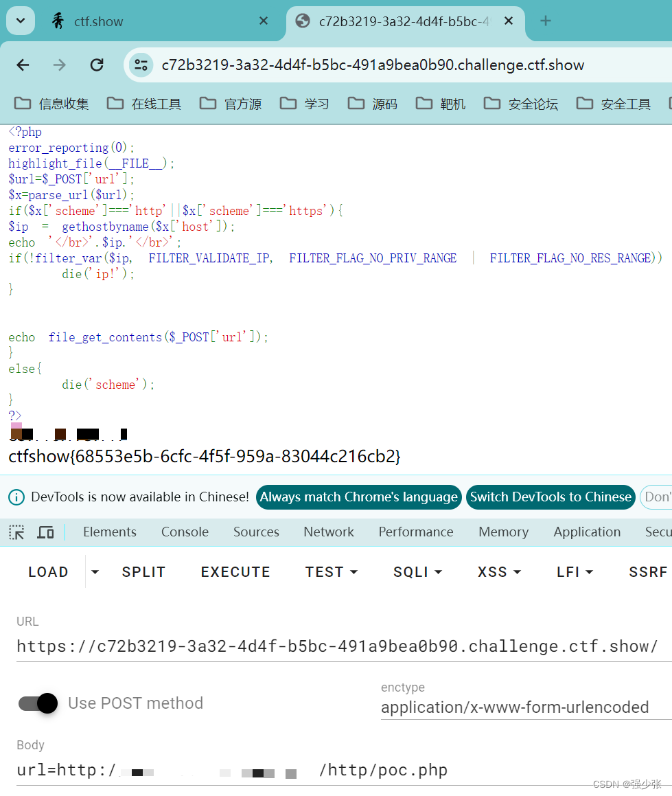Screen dimensions: 672x796
Task: Open the Sources DevTools tab
Action: tap(256, 532)
